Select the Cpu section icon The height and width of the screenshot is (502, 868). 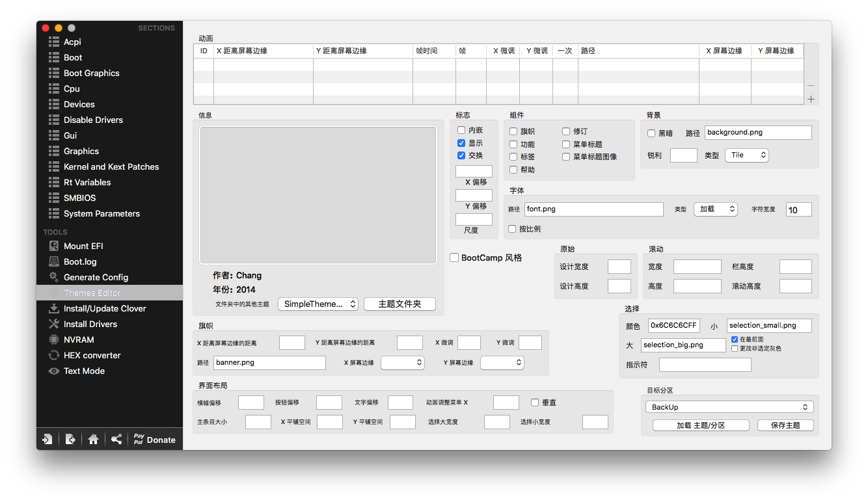click(54, 88)
